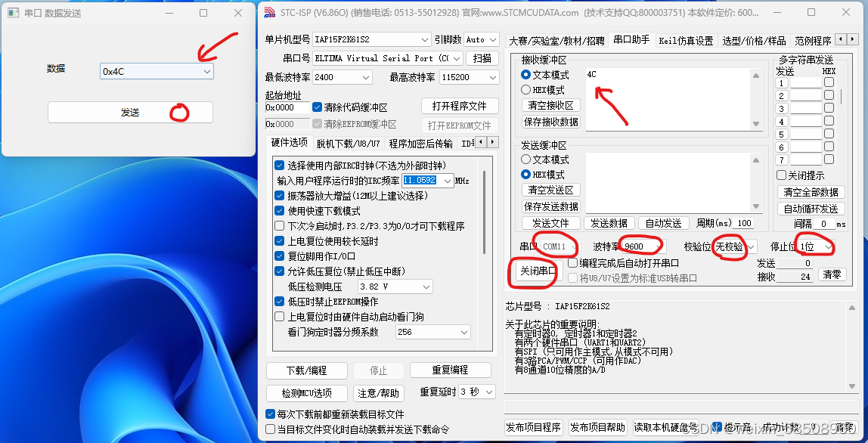Click the STC-ISP application icon in title bar
The image size is (868, 443).
[269, 12]
